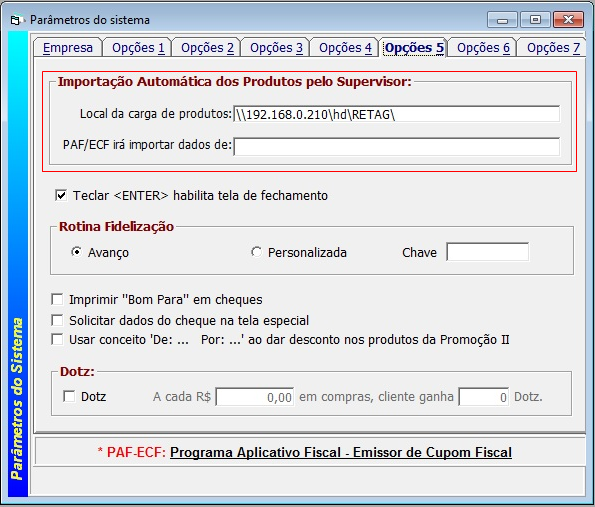Uncheck Teclar ENTER habilita tela de fechamento
Image resolution: width=595 pixels, height=507 pixels.
pos(61,195)
